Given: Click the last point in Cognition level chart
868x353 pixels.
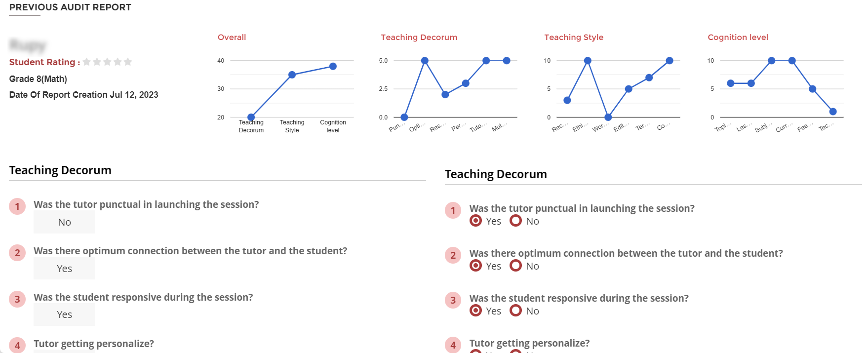Looking at the screenshot, I should coord(833,112).
